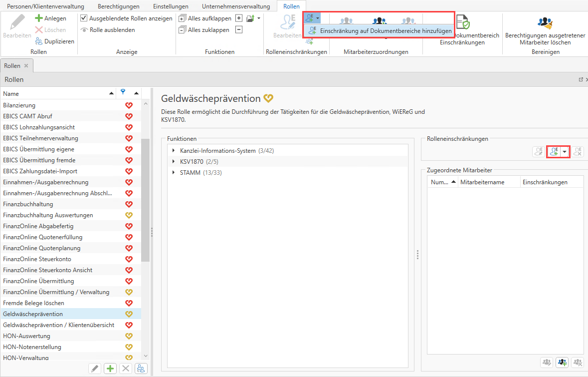Click the role list vertical scrollbar
Viewport: 588px width, 377px height.
click(x=146, y=200)
